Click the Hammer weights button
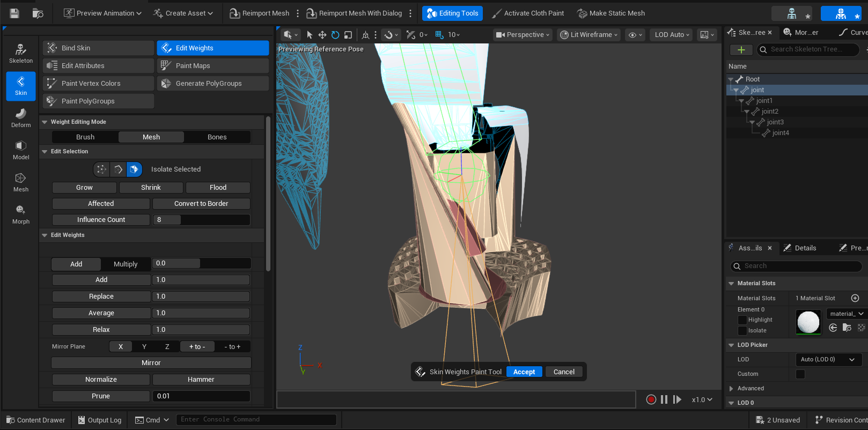This screenshot has width=868, height=430. [201, 380]
